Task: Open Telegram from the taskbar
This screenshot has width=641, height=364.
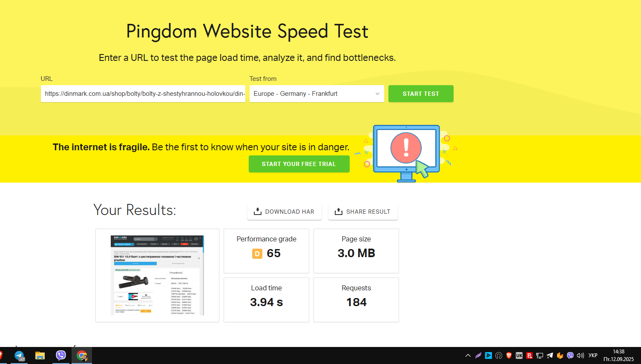Action: click(x=19, y=355)
